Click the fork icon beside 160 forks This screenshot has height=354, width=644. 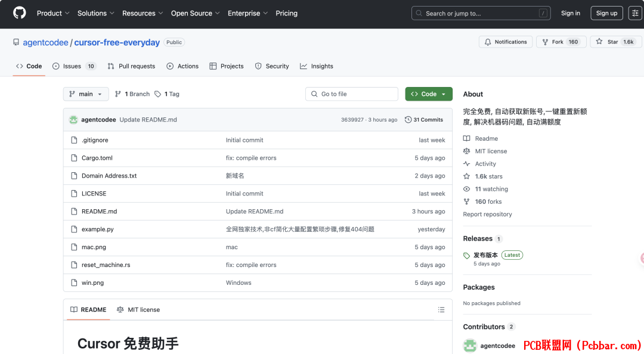click(x=466, y=201)
